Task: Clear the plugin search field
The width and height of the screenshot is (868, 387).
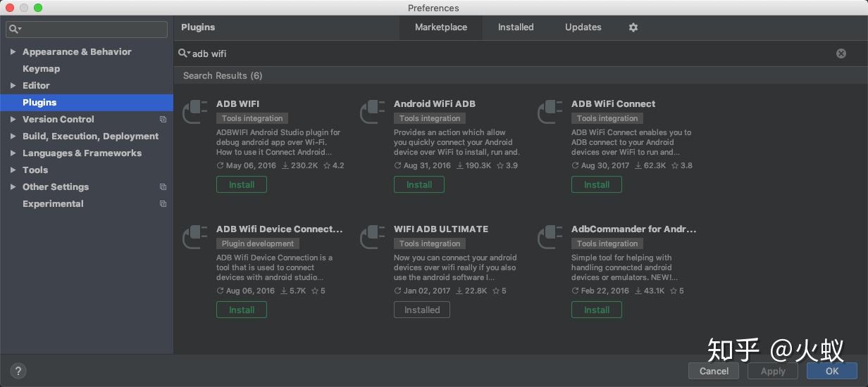Action: pyautogui.click(x=841, y=53)
